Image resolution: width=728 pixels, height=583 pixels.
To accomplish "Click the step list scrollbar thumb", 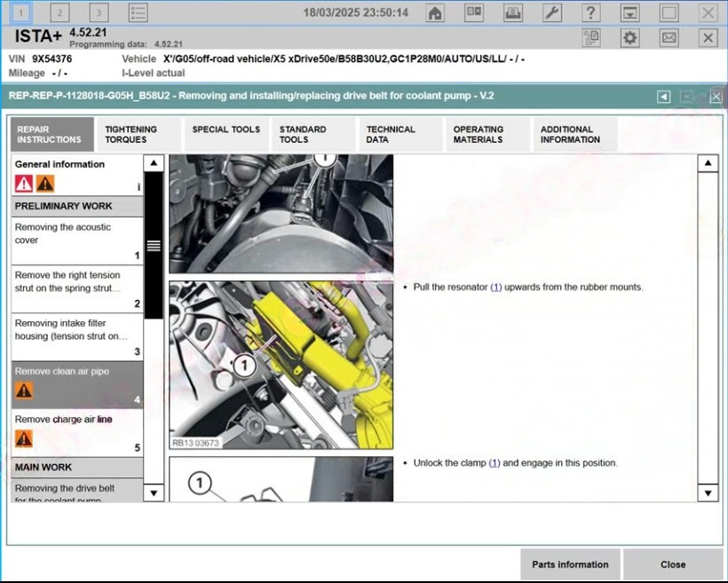I will coord(154,246).
